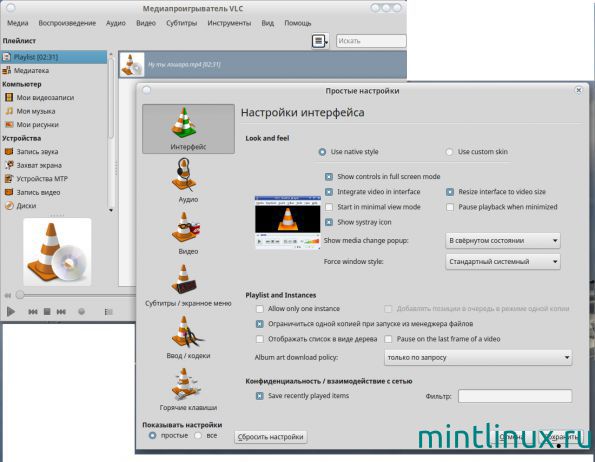Toggle Show controls in full screen mode

tap(329, 177)
